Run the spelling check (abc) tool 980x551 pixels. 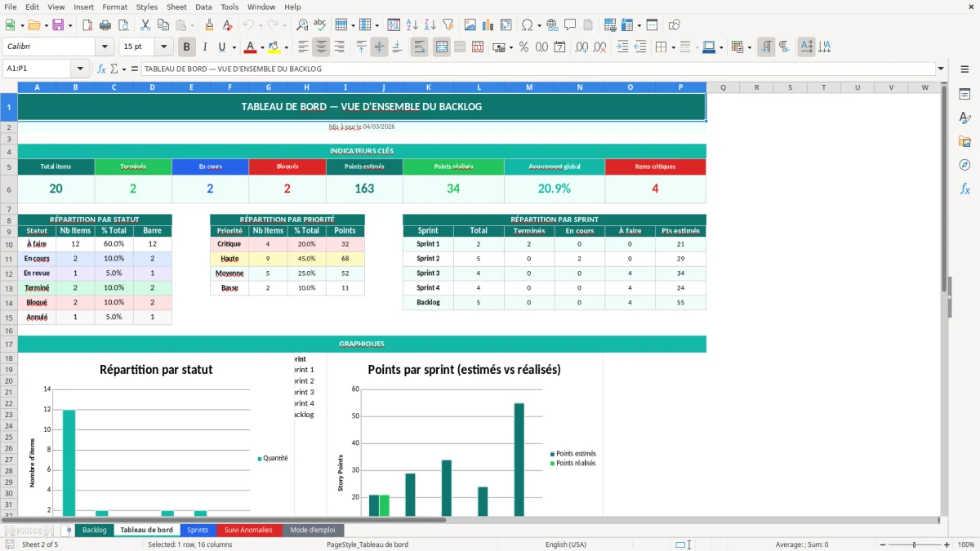click(x=319, y=25)
